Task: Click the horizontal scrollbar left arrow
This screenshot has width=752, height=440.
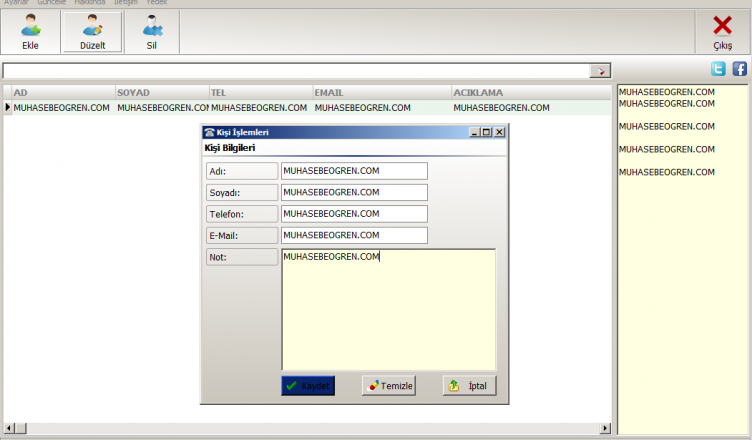Action: [9, 428]
